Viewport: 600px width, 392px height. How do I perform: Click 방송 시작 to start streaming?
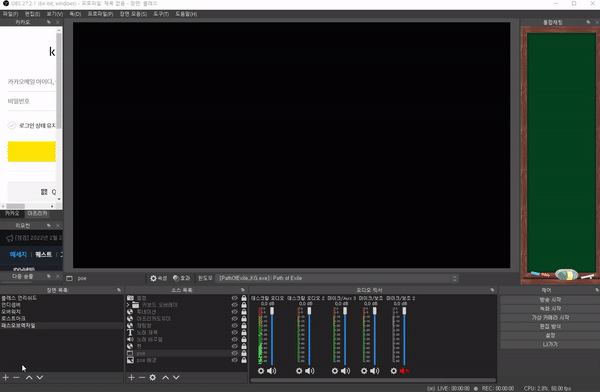point(550,300)
